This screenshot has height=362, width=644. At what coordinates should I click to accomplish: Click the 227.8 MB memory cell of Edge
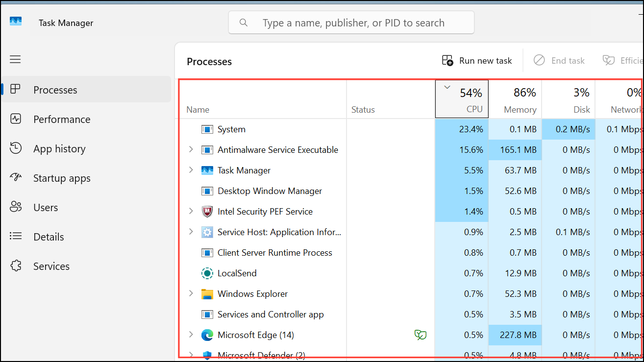pos(515,335)
